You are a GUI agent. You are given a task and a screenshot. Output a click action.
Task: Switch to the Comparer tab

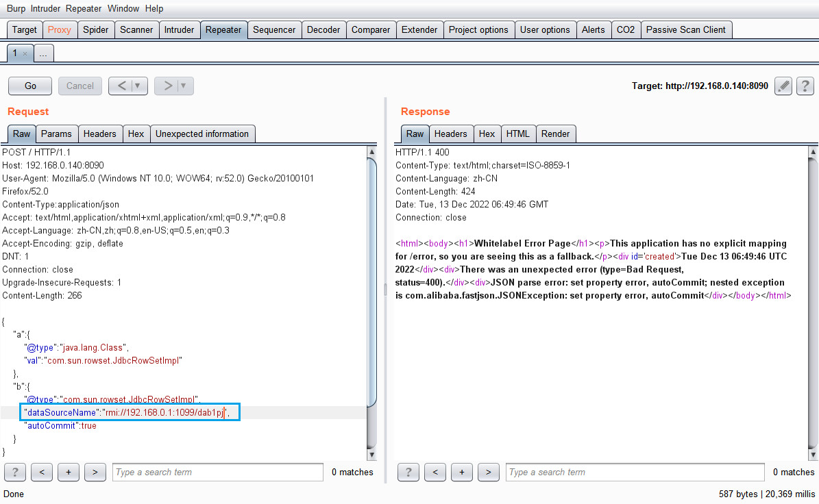371,29
